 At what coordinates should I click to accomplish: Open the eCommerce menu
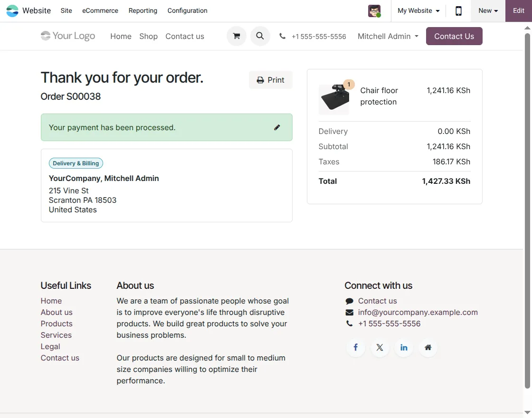100,11
